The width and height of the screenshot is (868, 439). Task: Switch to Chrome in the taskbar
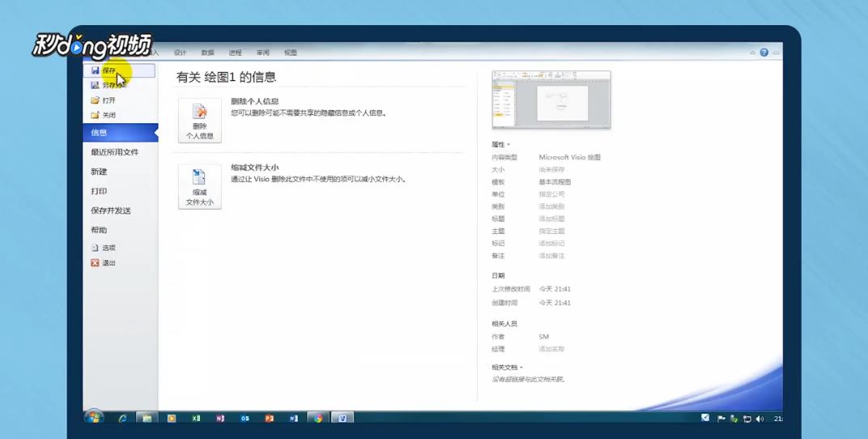coord(317,419)
